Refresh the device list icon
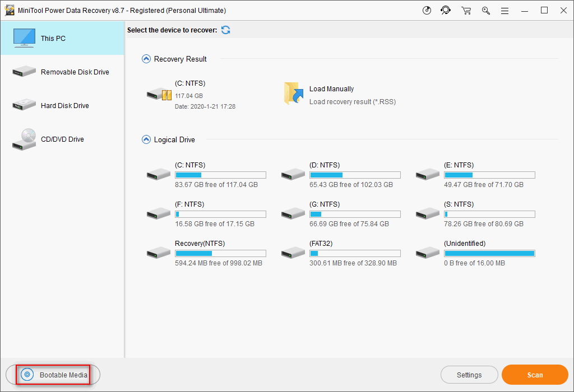This screenshot has width=574, height=392. tap(226, 30)
